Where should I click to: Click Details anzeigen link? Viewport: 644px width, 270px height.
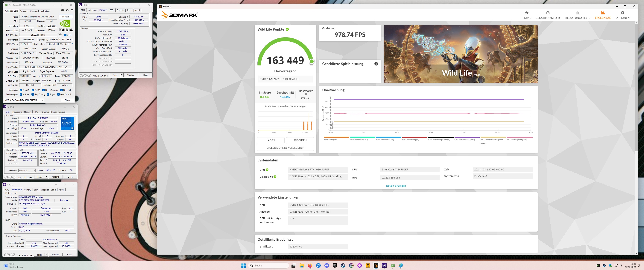tap(396, 186)
